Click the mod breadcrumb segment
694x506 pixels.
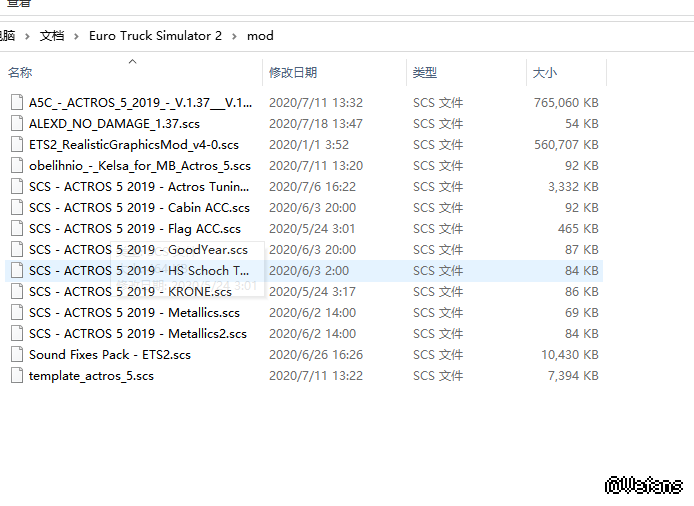(x=260, y=36)
